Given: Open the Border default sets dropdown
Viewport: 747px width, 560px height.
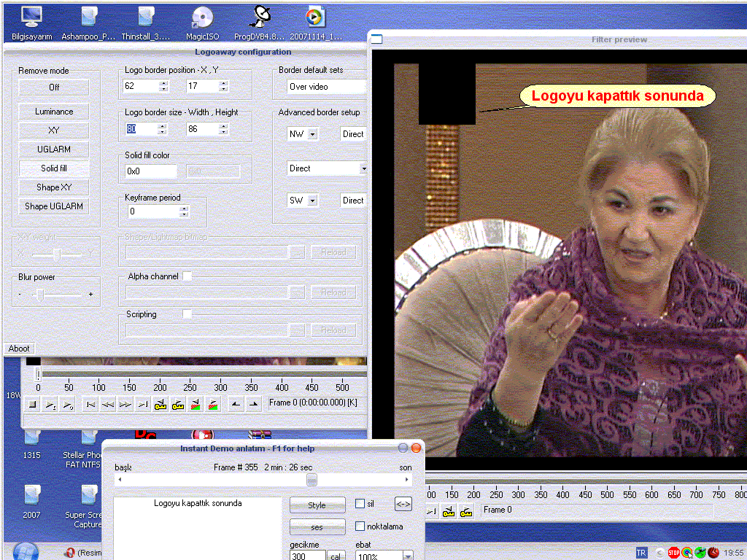Looking at the screenshot, I should click(327, 87).
